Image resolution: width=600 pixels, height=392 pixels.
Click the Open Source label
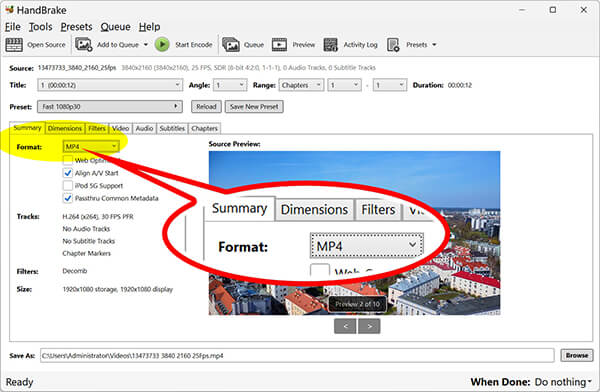[46, 45]
